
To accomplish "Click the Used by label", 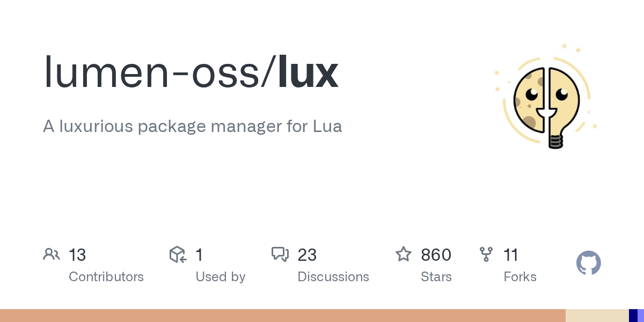I will point(221,277).
